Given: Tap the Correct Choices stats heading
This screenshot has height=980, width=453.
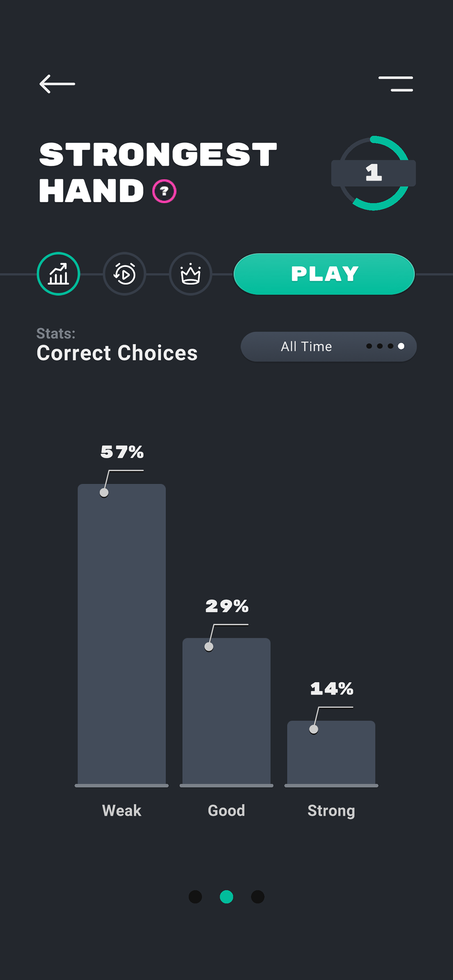Looking at the screenshot, I should coord(117,353).
